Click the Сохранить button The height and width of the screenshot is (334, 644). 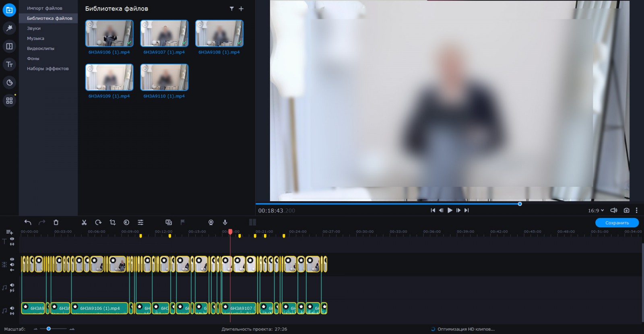[x=617, y=223]
